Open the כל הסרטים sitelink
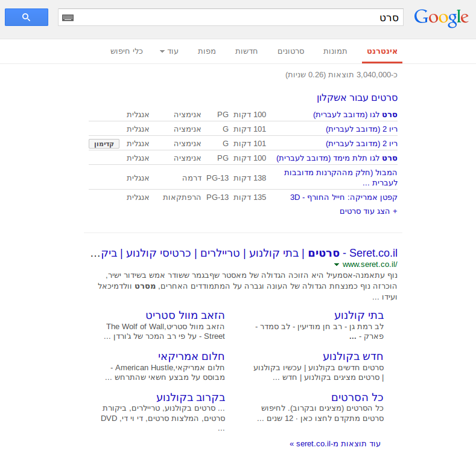The image size is (476, 459). tap(357, 397)
